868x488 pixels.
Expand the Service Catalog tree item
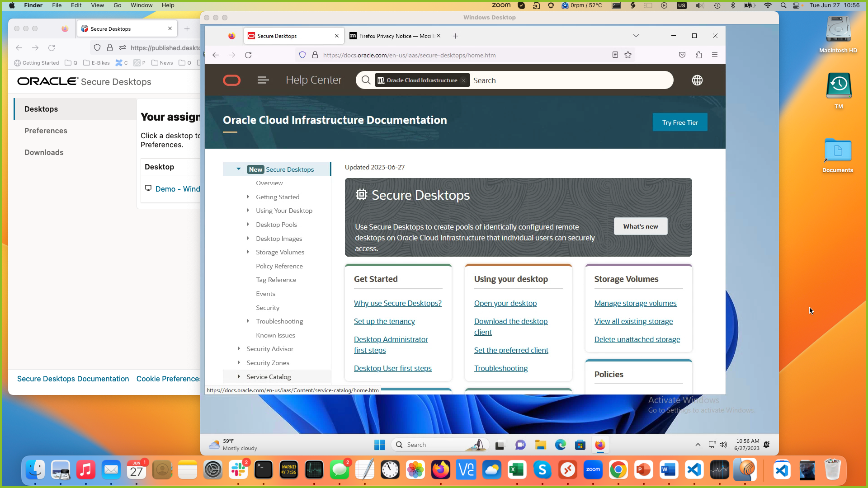239,376
